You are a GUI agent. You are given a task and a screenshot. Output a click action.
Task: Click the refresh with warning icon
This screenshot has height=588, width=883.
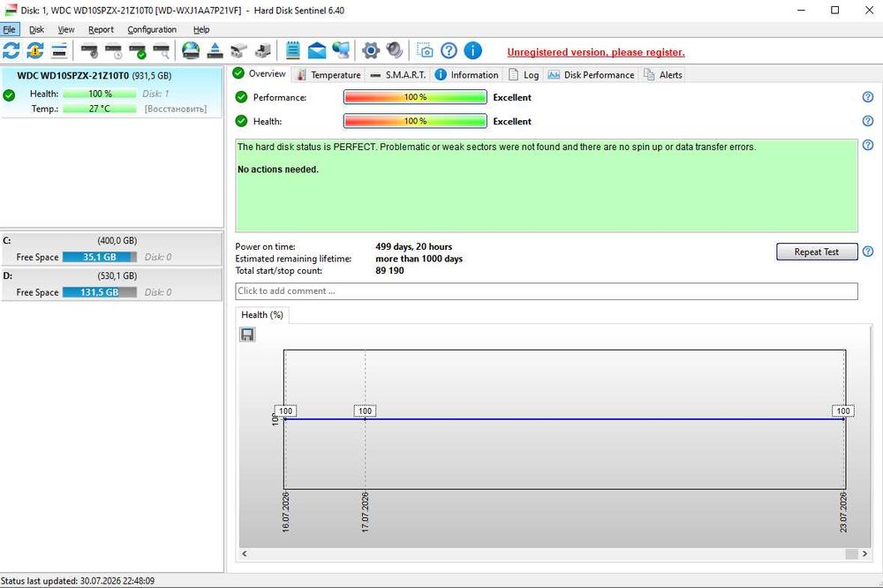(x=35, y=50)
